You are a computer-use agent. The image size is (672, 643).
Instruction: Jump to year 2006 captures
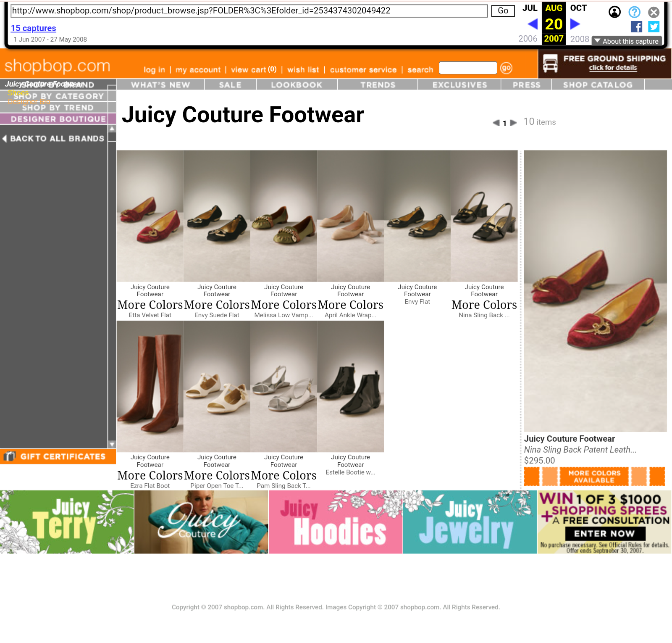coord(528,39)
